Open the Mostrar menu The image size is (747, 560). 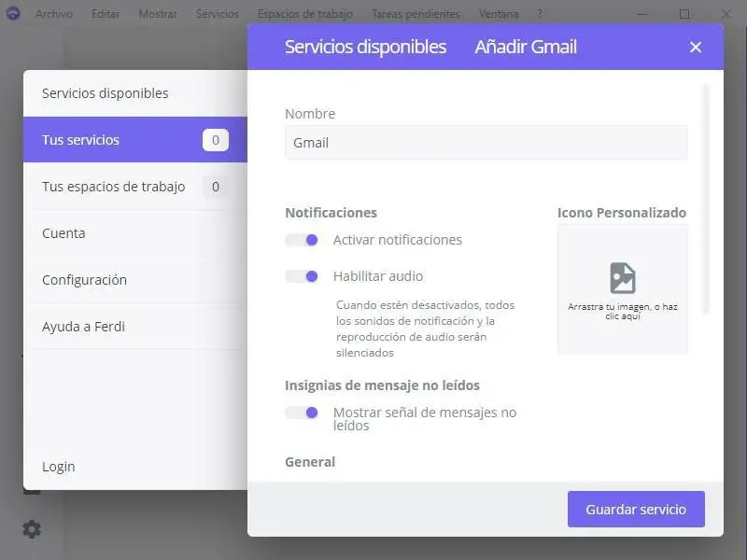point(158,14)
